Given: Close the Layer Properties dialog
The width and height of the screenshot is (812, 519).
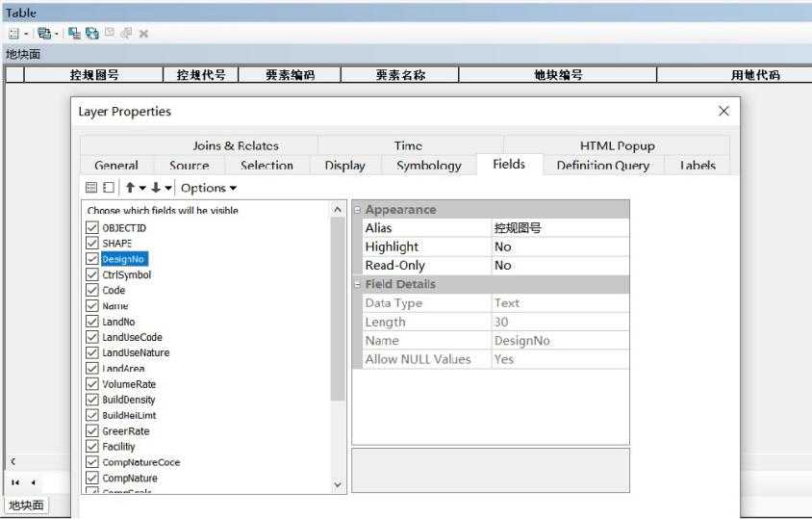Looking at the screenshot, I should 723,112.
